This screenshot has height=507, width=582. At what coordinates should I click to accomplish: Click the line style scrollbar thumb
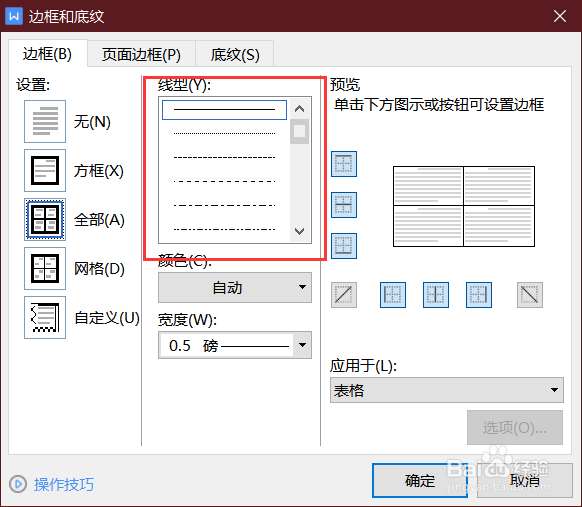pos(300,131)
